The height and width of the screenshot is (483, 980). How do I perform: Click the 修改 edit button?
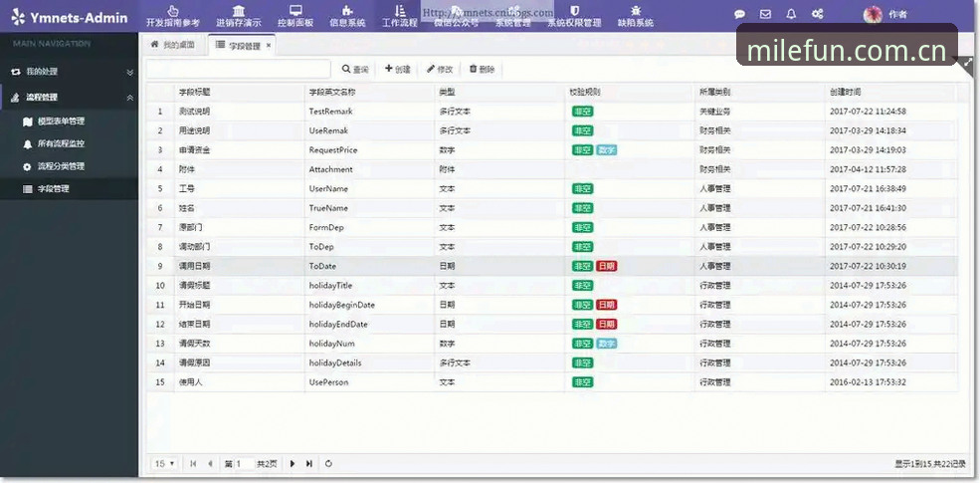click(x=440, y=70)
